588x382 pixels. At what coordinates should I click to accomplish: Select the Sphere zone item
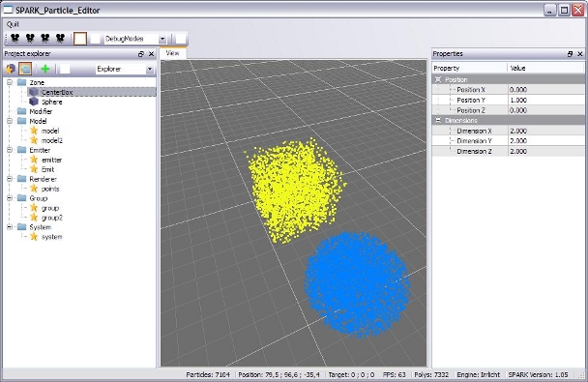(52, 102)
